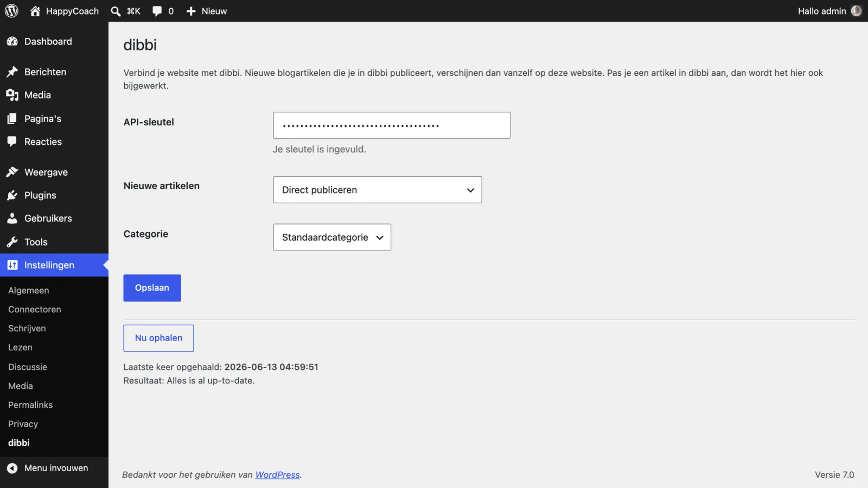Image resolution: width=868 pixels, height=488 pixels.
Task: Follow the WordPress footer link
Action: click(x=277, y=474)
